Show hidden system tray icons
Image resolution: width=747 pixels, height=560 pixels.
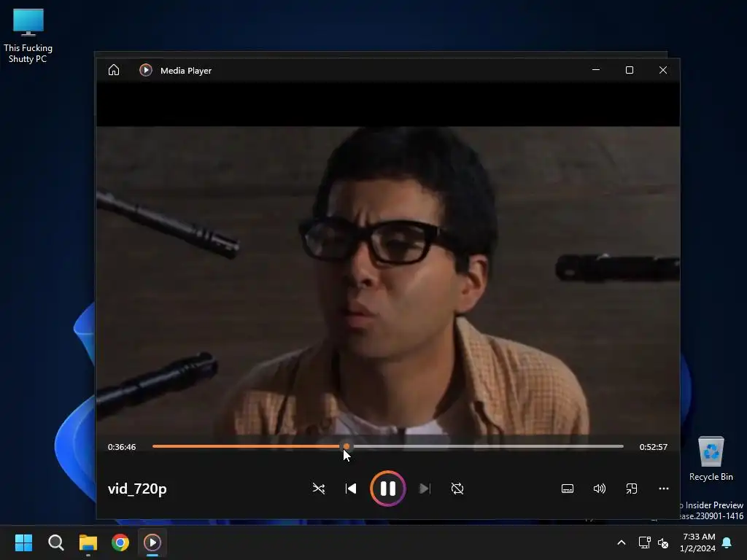(622, 542)
